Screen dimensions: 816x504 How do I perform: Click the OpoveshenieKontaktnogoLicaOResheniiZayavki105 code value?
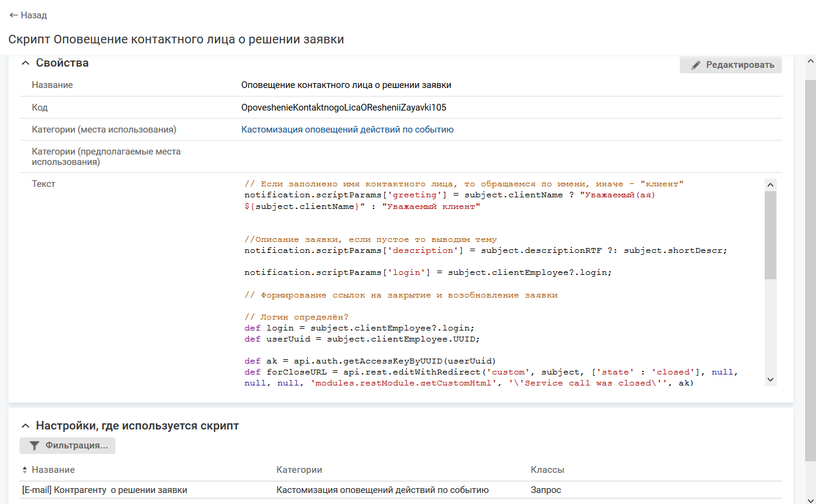coord(343,108)
